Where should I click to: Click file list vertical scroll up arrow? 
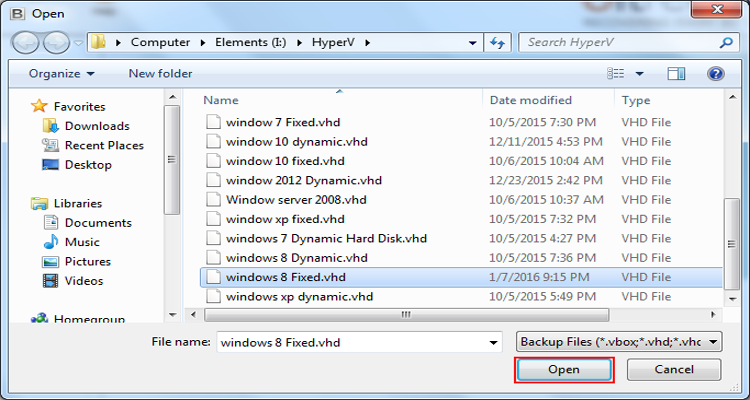[732, 98]
